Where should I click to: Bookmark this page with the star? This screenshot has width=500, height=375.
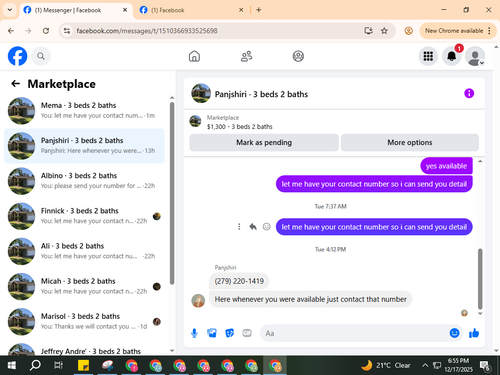click(x=384, y=31)
